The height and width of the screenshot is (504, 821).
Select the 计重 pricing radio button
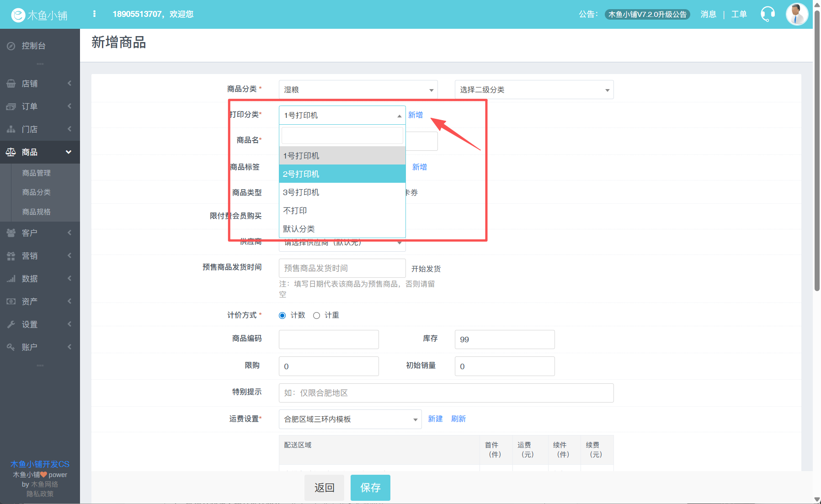[316, 315]
